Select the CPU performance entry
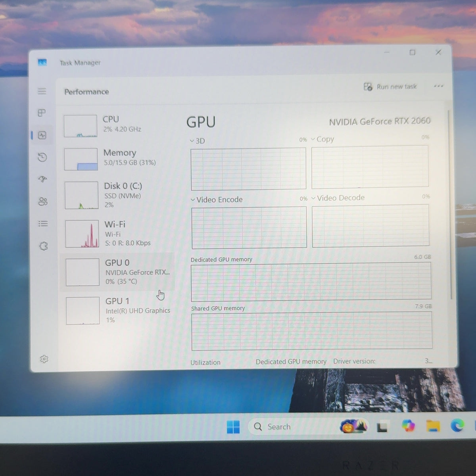The image size is (476, 476). (117, 126)
